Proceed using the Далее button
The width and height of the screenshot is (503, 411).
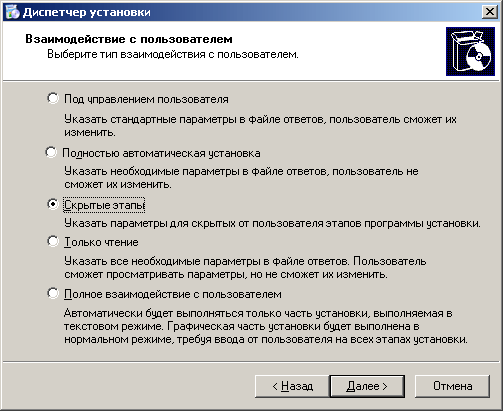[367, 386]
